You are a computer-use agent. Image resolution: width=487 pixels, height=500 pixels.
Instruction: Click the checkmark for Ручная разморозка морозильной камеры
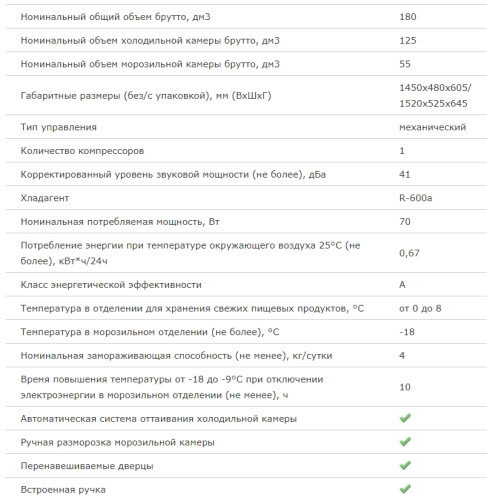pos(405,442)
